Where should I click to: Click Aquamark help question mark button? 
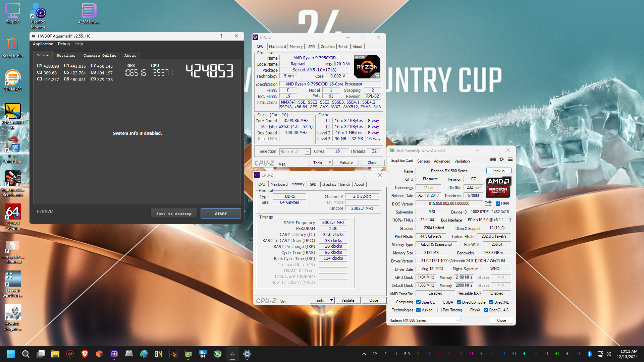(x=221, y=36)
